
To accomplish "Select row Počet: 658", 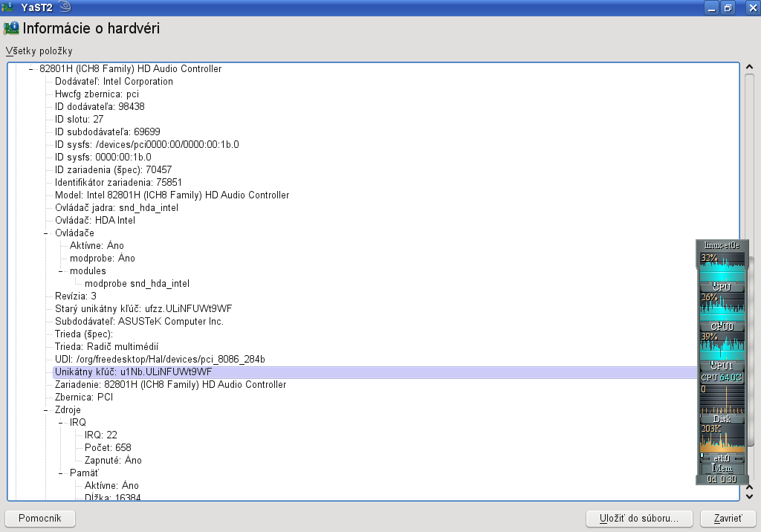I will pyautogui.click(x=108, y=447).
